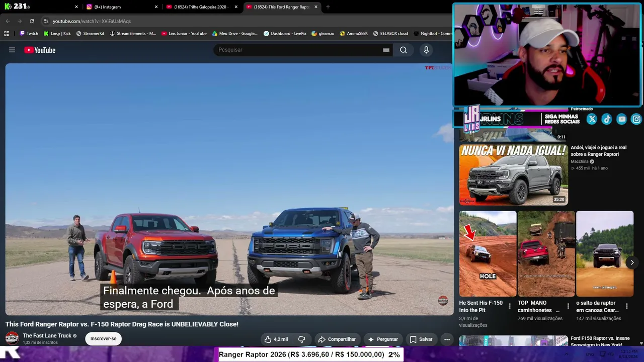644x362 pixels.
Task: Go back in browser history
Action: [8, 21]
